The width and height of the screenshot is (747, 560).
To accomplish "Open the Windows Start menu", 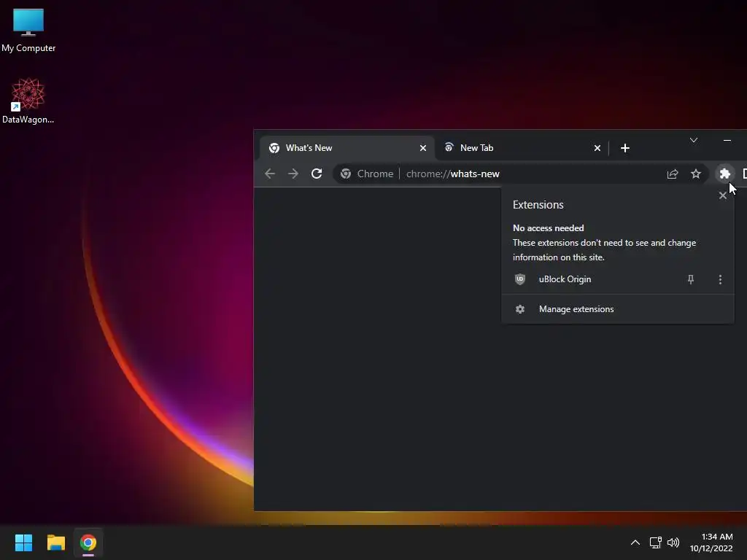I will click(23, 542).
